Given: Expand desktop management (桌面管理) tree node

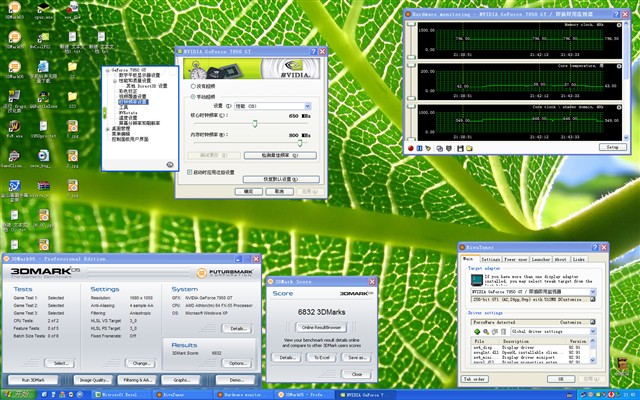Looking at the screenshot, I should (108, 129).
